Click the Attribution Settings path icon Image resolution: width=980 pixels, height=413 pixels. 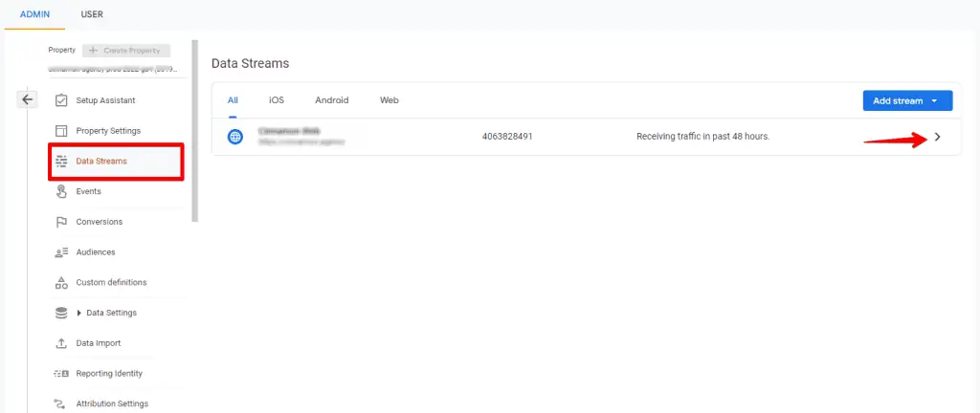click(x=61, y=403)
